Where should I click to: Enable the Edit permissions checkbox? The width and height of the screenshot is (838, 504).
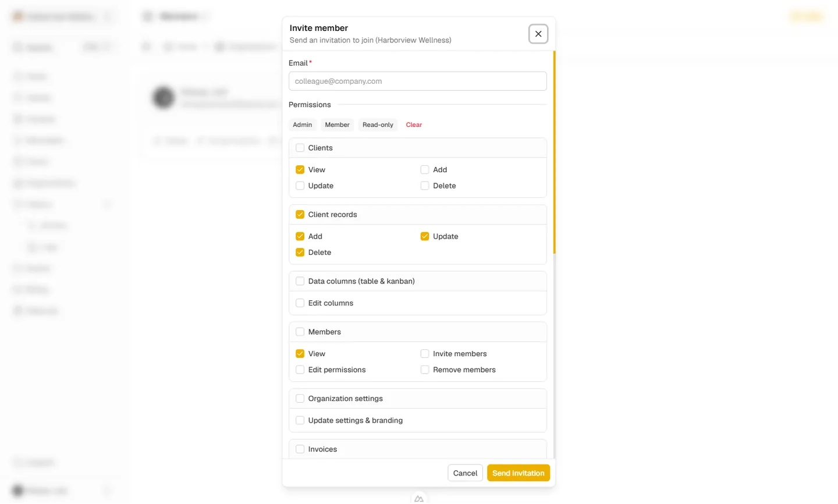coord(300,370)
